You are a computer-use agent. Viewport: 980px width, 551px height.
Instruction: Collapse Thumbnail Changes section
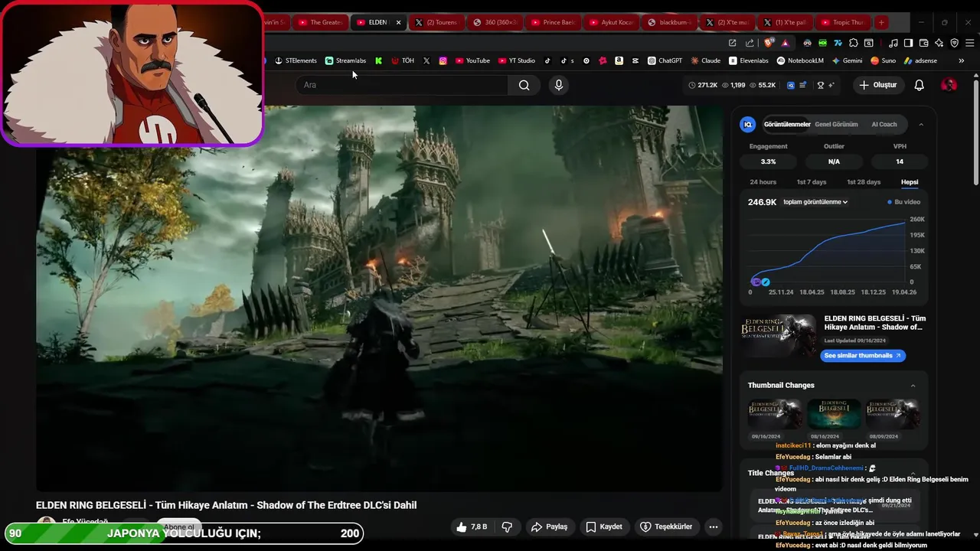tap(913, 385)
